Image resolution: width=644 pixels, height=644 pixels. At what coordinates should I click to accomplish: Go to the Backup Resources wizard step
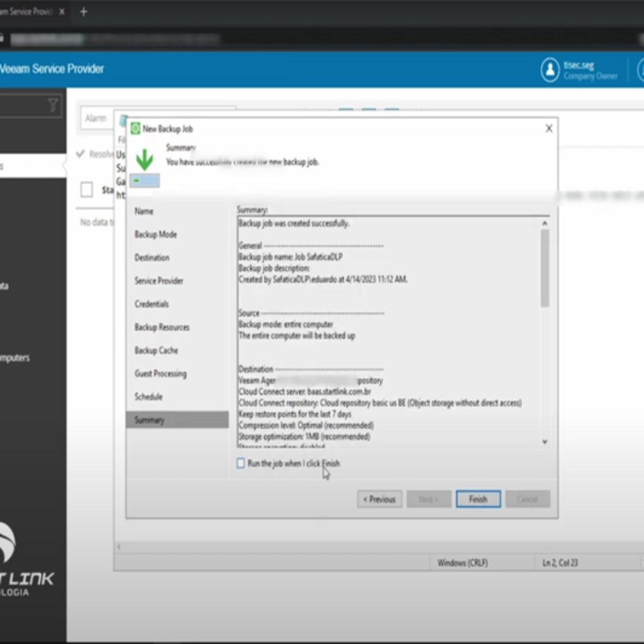tap(162, 327)
